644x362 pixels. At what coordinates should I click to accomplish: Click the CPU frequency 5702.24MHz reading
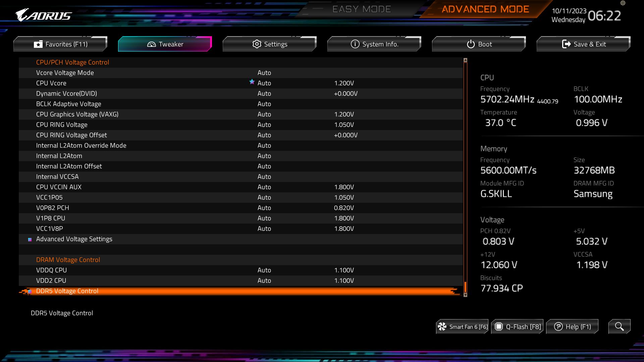point(507,99)
